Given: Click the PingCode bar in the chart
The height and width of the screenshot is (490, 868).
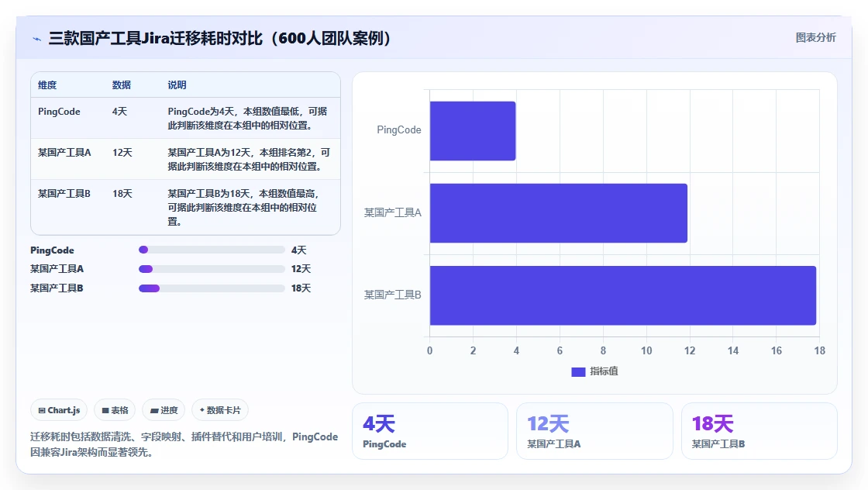Looking at the screenshot, I should [x=473, y=131].
